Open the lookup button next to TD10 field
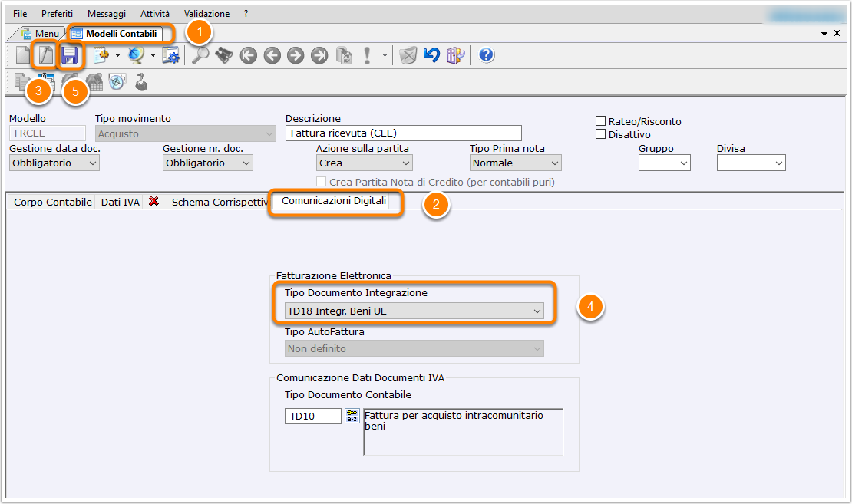The height and width of the screenshot is (504, 852). tap(352, 416)
